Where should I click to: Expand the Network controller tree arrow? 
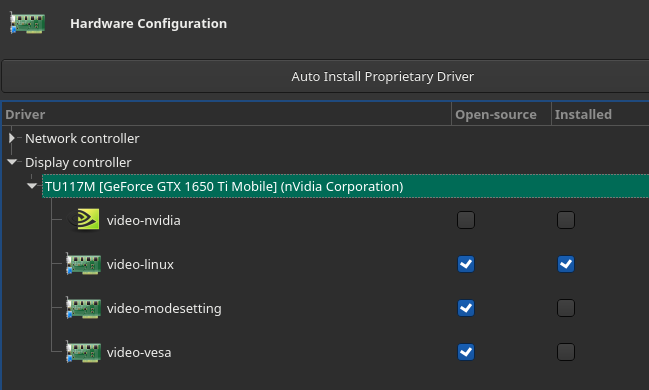point(12,138)
